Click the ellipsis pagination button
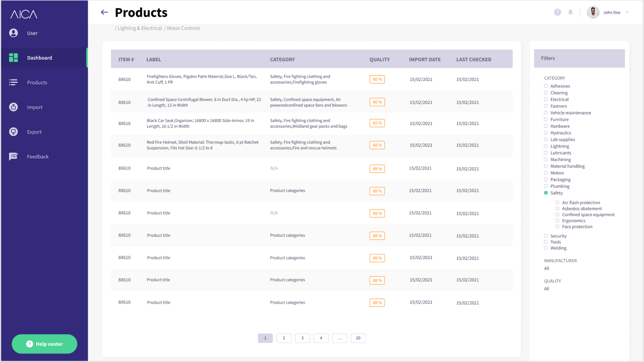 340,338
